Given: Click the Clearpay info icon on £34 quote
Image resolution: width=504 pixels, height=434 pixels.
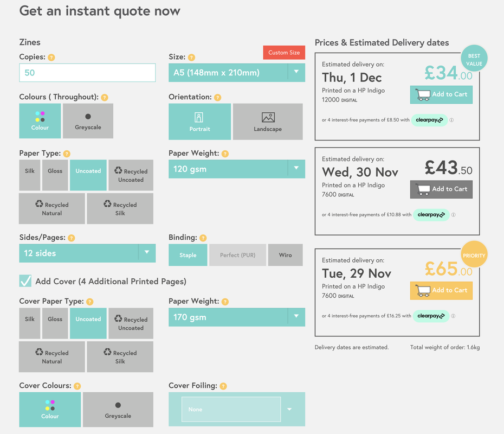Looking at the screenshot, I should (x=451, y=120).
